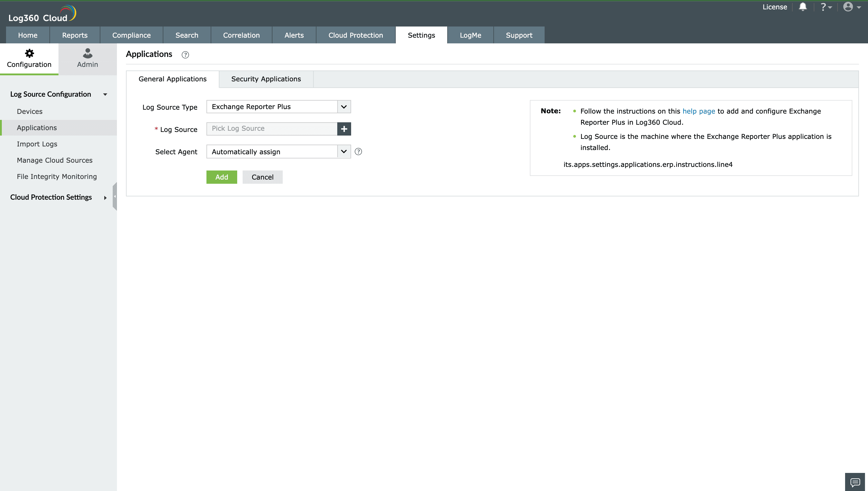Viewport: 868px width, 491px height.
Task: Collapse Log Source Configuration section
Action: coord(105,94)
